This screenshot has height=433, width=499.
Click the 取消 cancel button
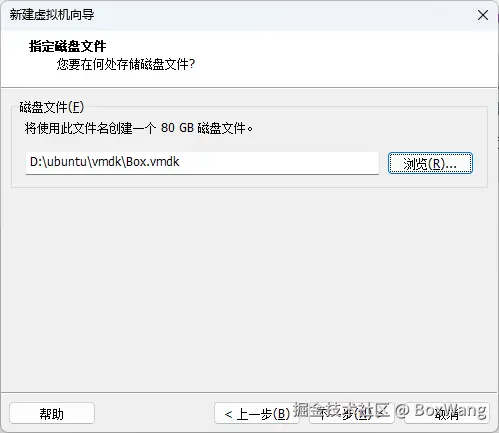click(x=447, y=413)
